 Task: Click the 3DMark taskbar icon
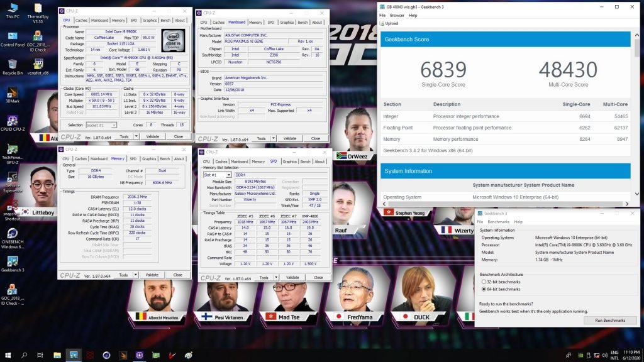123,355
